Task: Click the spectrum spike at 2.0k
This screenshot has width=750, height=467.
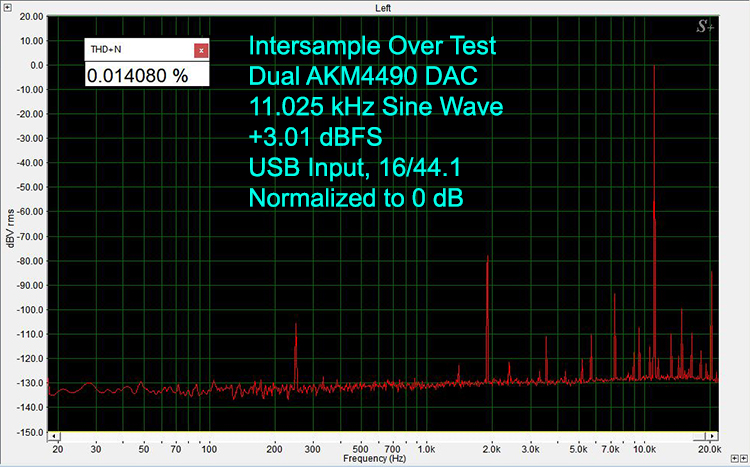Action: pyautogui.click(x=488, y=310)
